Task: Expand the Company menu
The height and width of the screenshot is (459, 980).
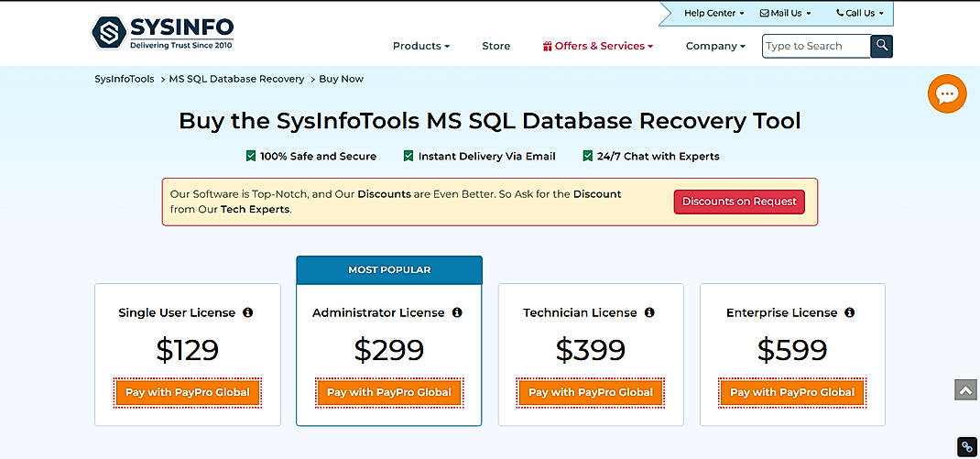Action: pyautogui.click(x=715, y=46)
